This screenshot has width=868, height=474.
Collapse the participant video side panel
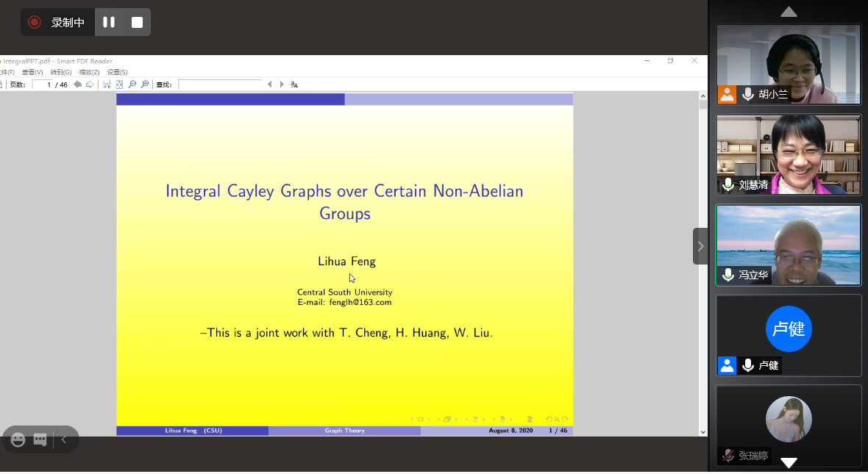tap(700, 246)
